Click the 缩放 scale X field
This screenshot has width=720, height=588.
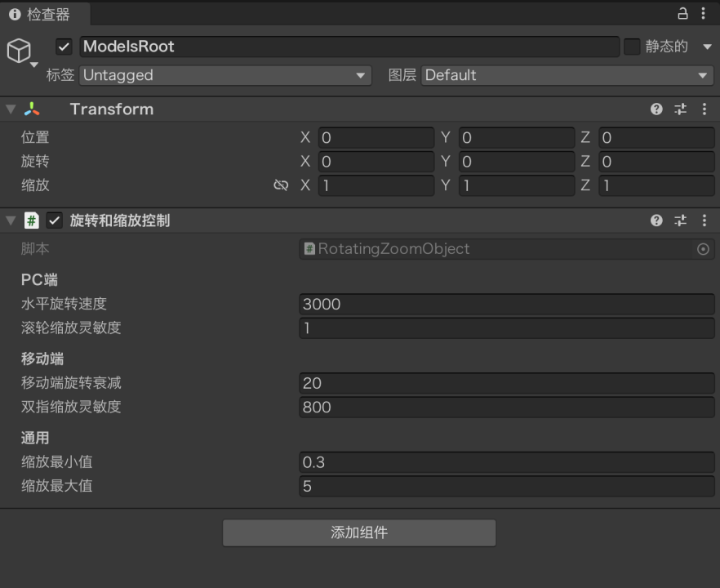click(376, 185)
